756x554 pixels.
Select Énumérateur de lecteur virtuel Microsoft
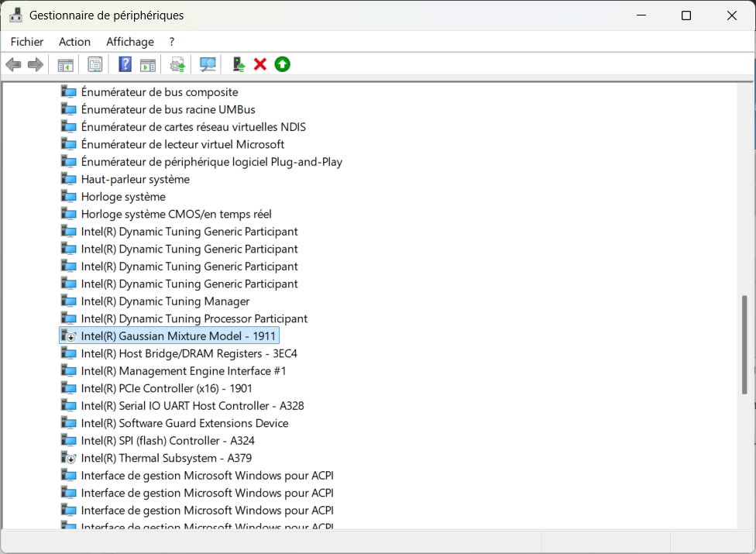pos(183,145)
